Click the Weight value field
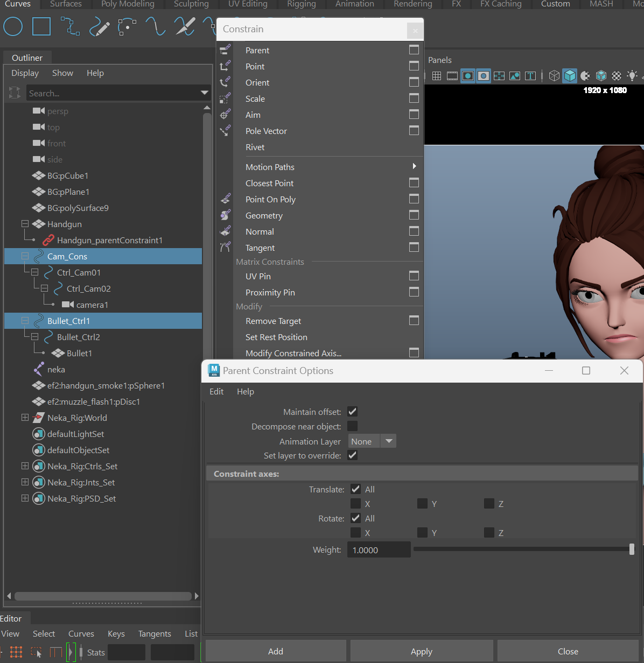 (379, 549)
